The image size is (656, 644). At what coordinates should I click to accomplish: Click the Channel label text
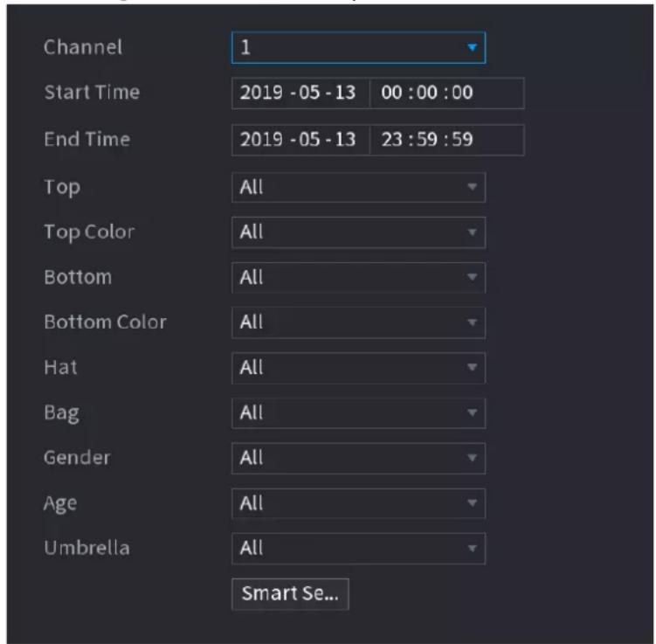coord(83,47)
